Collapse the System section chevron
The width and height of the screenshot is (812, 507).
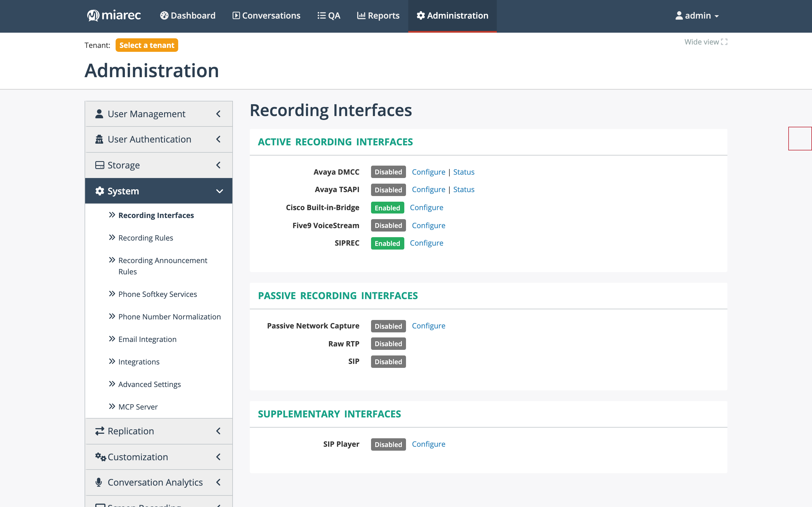click(219, 191)
